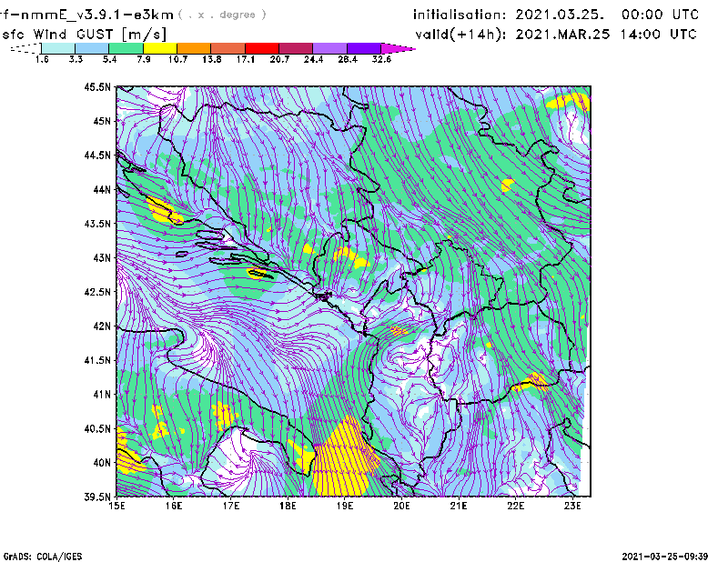Click the 'valid(+14h)' time line
The height and width of the screenshot is (562, 728).
tap(556, 35)
